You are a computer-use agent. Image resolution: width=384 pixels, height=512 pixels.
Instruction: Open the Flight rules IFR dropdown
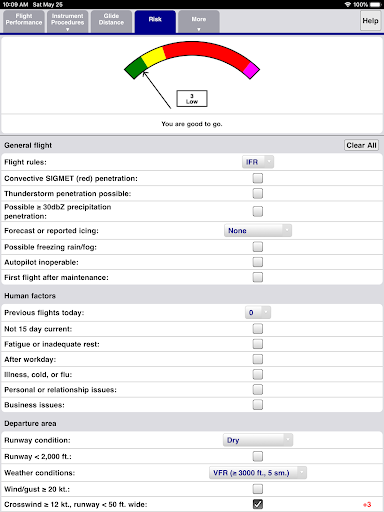coord(258,162)
